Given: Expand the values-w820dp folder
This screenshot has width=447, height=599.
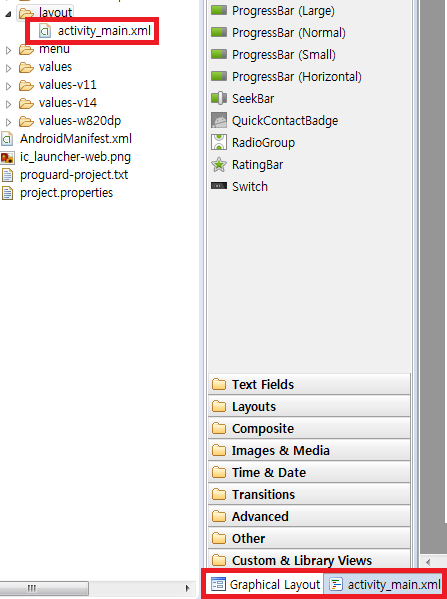Looking at the screenshot, I should (8, 122).
